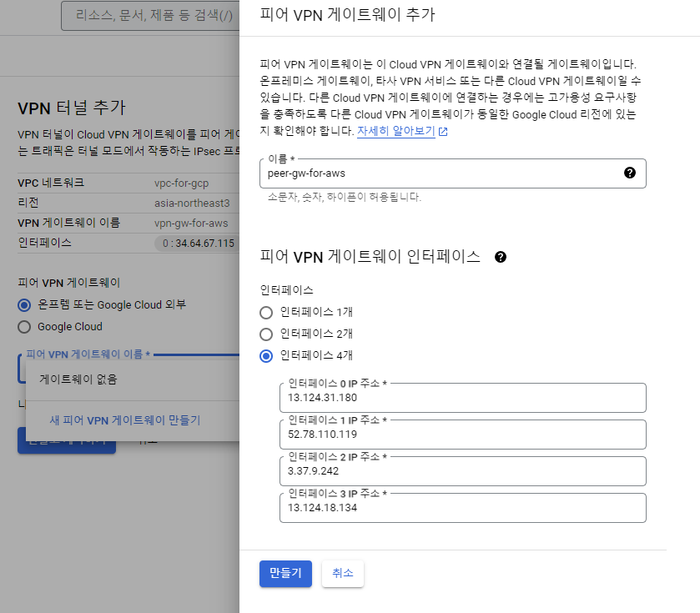
Task: Choose 새 피어 VPN 게이트웨이 만들기
Action: pyautogui.click(x=125, y=420)
